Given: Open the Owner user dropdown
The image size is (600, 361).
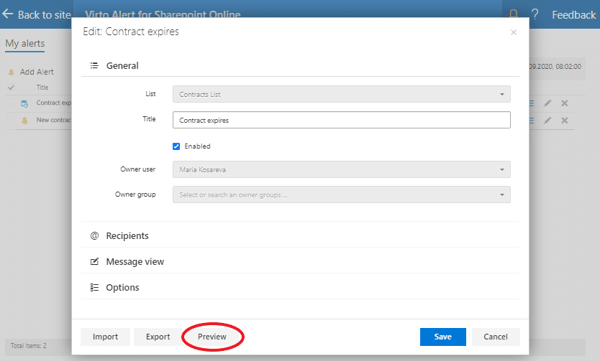Looking at the screenshot, I should (341, 170).
